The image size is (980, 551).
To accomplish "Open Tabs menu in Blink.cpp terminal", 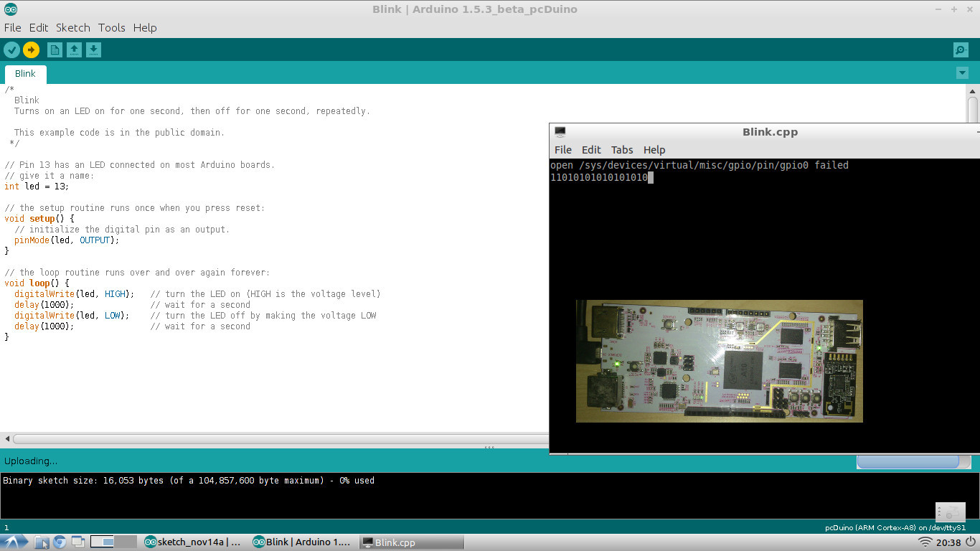I will (622, 150).
